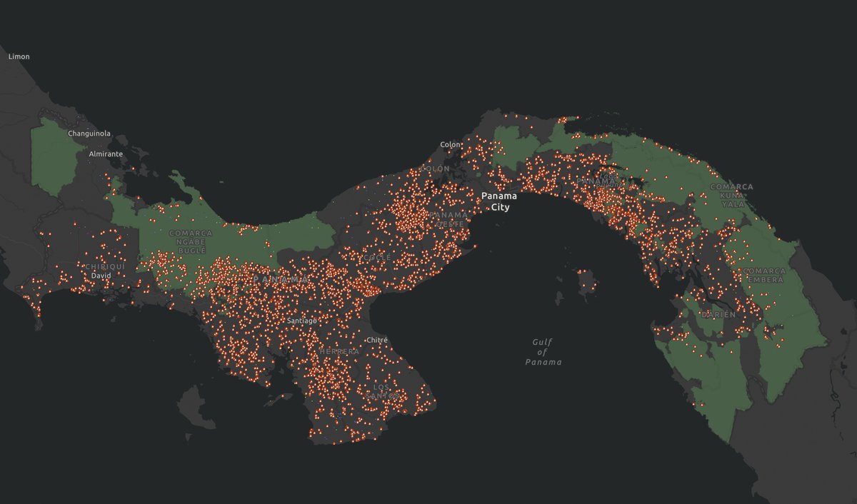Select the Comarca Embera label
This screenshot has height=504, width=857.
764,275
